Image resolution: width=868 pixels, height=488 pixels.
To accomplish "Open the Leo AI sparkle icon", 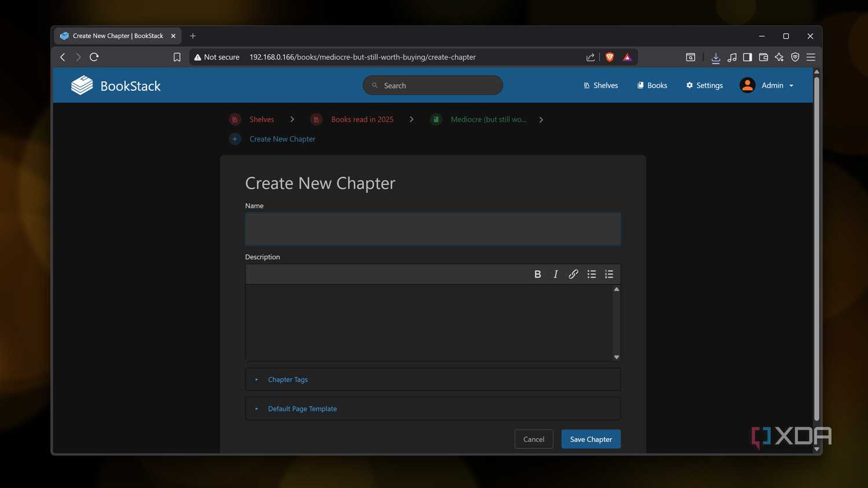I will 779,57.
